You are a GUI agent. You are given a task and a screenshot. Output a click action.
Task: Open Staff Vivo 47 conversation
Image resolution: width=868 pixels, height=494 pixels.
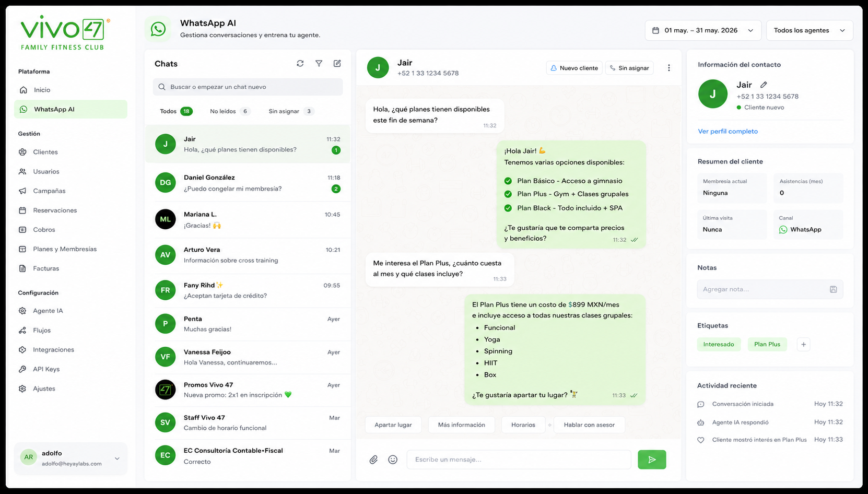(x=248, y=422)
